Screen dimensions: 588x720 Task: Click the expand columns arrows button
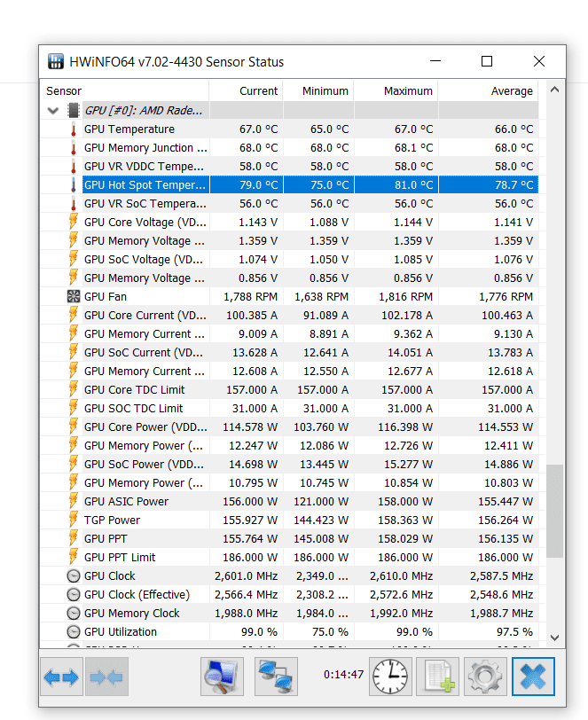coord(60,677)
